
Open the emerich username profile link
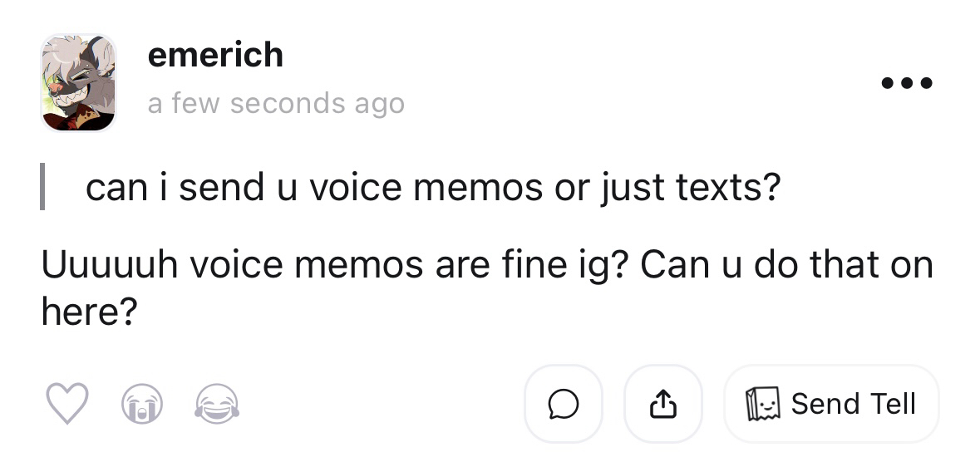[x=215, y=56]
